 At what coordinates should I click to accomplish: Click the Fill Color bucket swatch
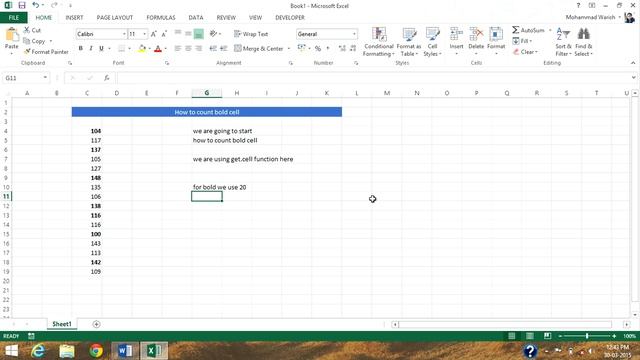142,48
